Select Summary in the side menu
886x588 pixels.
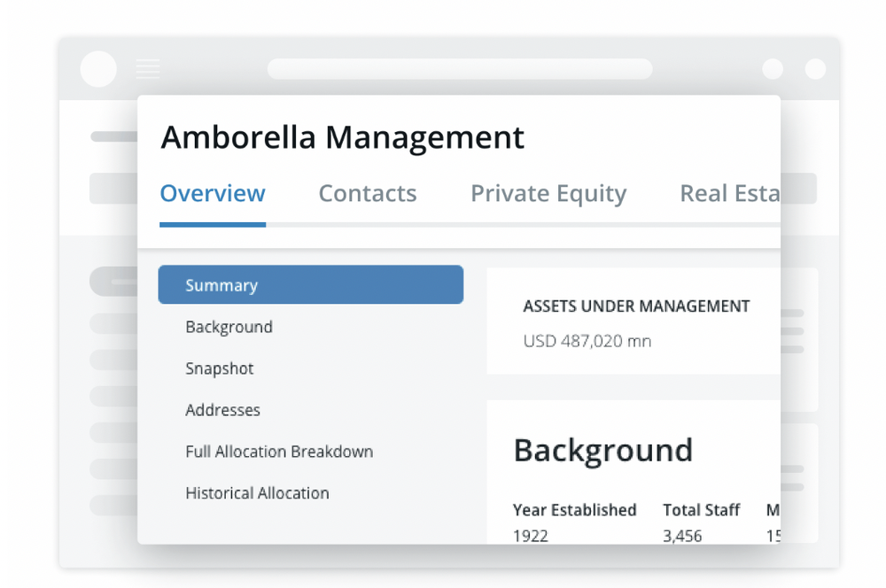click(x=311, y=284)
